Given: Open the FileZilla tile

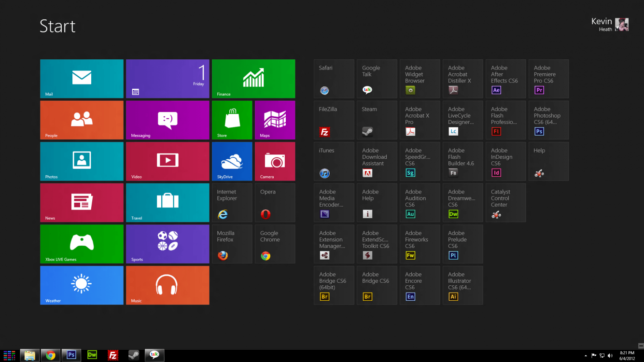Looking at the screenshot, I should 334,120.
